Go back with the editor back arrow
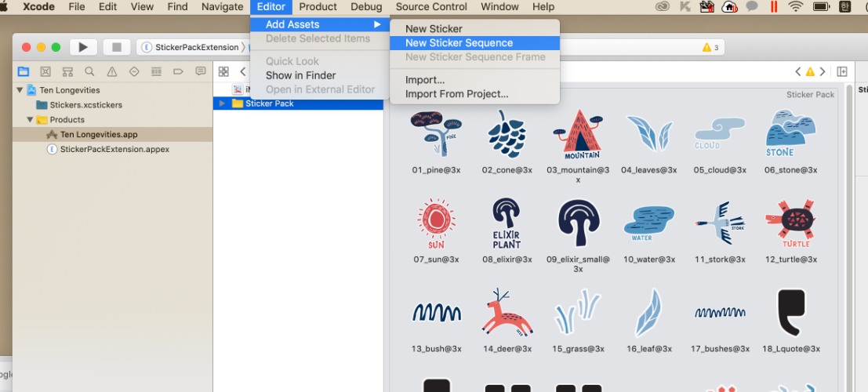868x392 pixels. [x=242, y=71]
